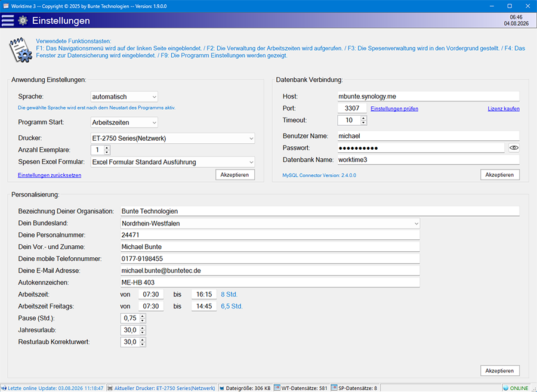Image resolution: width=537 pixels, height=392 pixels.
Task: Click Akzeptieren in Datenbank Verbindung group
Action: [x=499, y=175]
